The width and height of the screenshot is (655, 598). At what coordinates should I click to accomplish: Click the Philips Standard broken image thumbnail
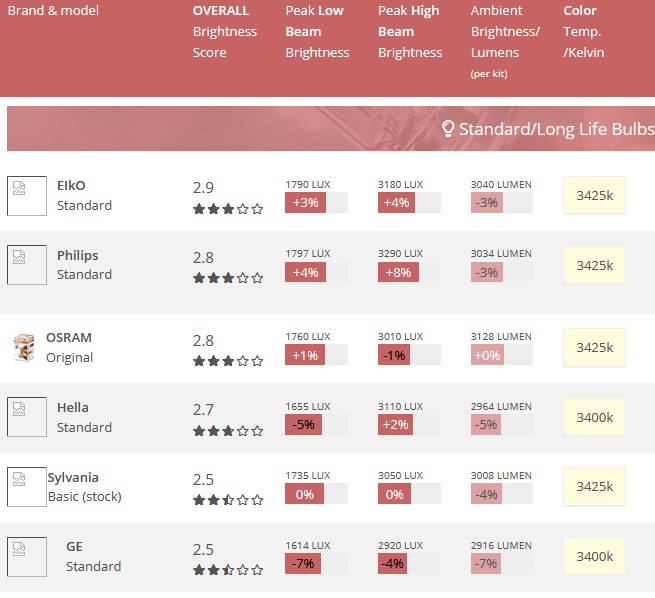coord(27,265)
